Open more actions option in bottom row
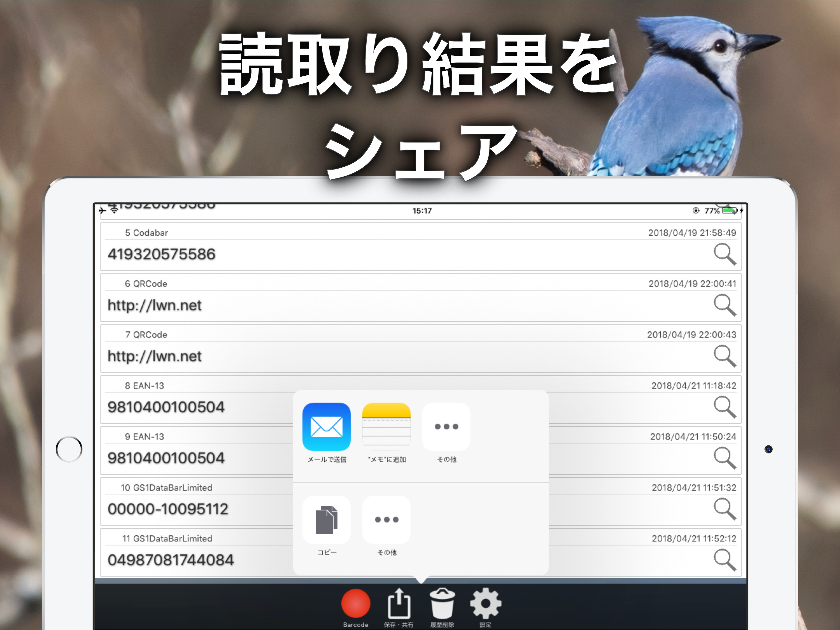This screenshot has width=840, height=630. pyautogui.click(x=386, y=520)
